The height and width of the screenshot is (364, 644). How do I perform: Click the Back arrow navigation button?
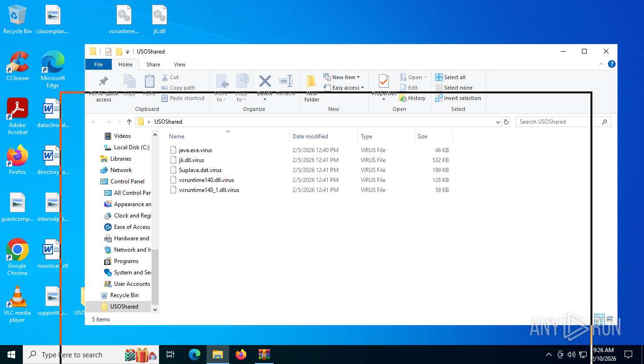coord(94,122)
